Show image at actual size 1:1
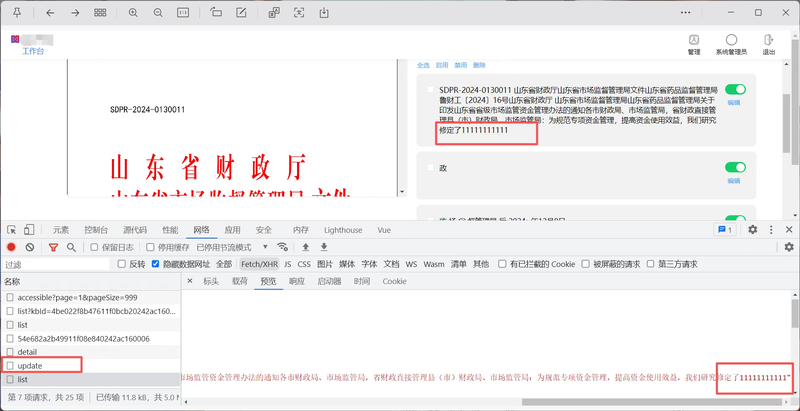 click(x=183, y=13)
